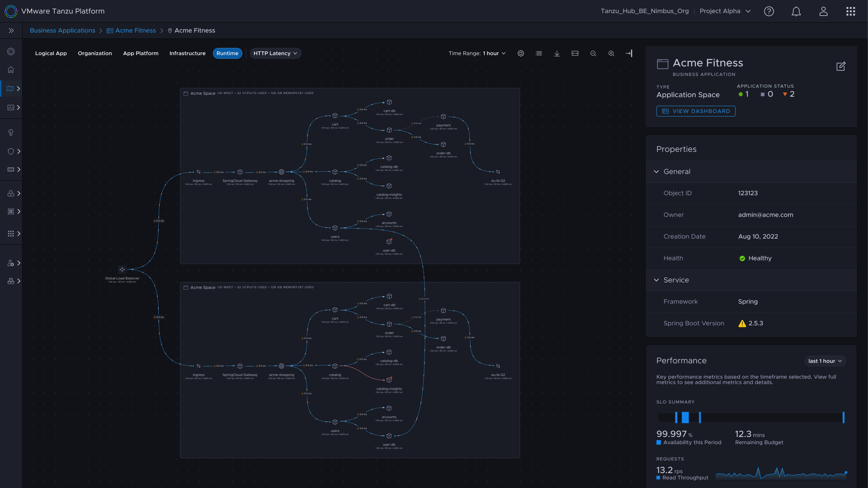Expand the left navigation sidebar
Viewport: 868px width, 488px height.
tap(11, 31)
